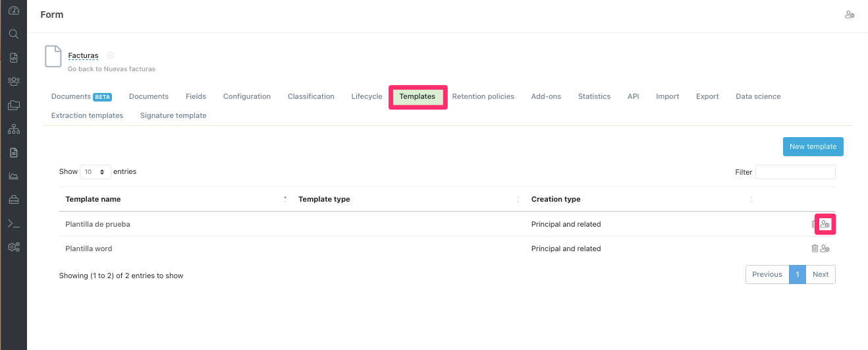Click the Go back to Nuevas facturas link

click(111, 69)
